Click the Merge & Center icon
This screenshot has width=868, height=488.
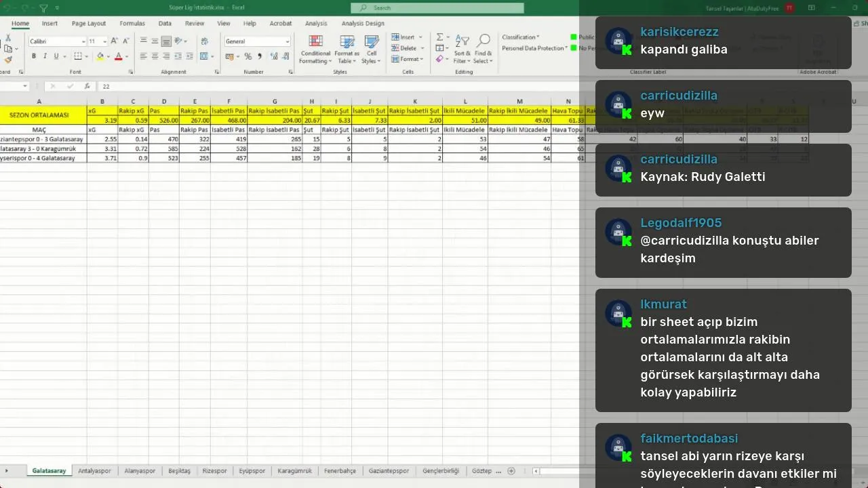[x=203, y=56]
